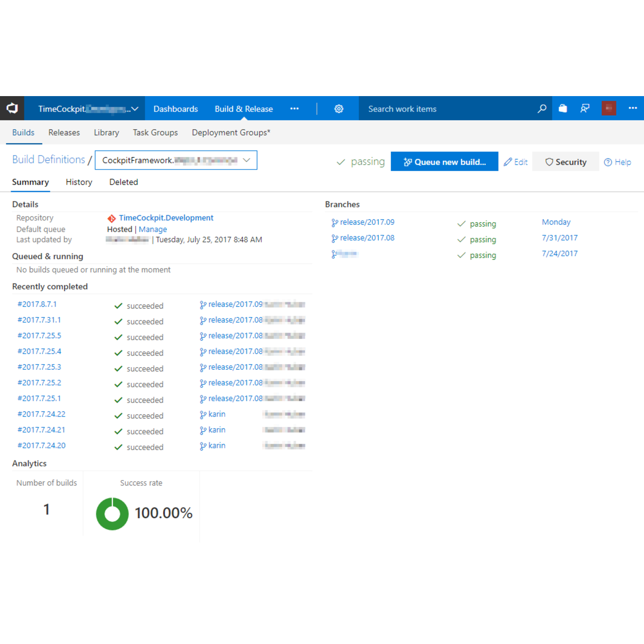Open the user profile avatar
Image resolution: width=644 pixels, height=644 pixels.
click(x=608, y=109)
